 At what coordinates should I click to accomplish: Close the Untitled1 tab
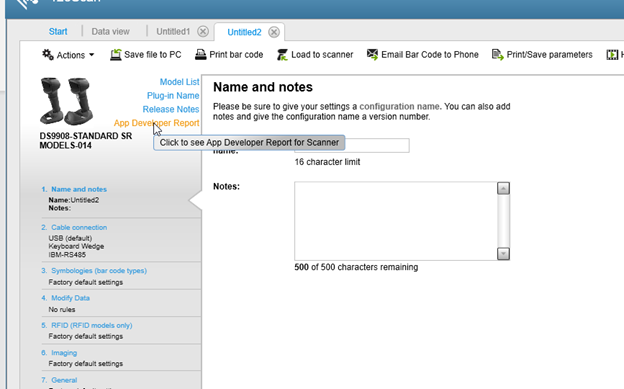(203, 31)
